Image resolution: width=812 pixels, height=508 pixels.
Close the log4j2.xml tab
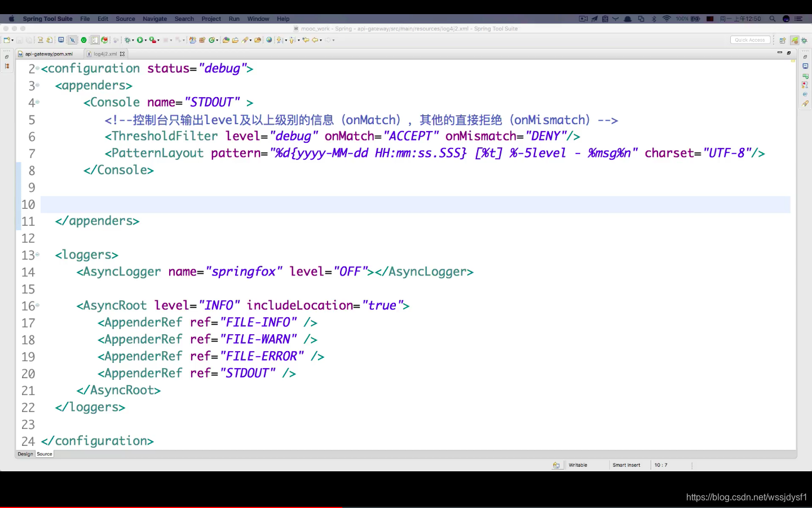(122, 54)
